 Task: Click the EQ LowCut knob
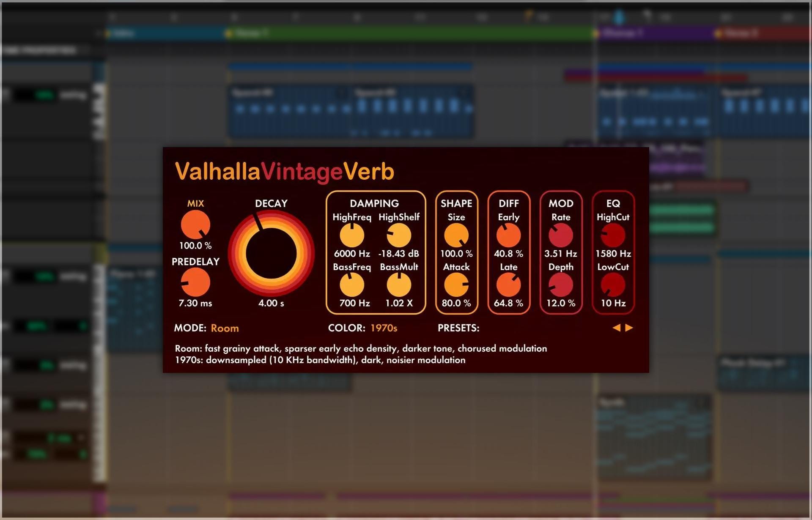pyautogui.click(x=613, y=285)
